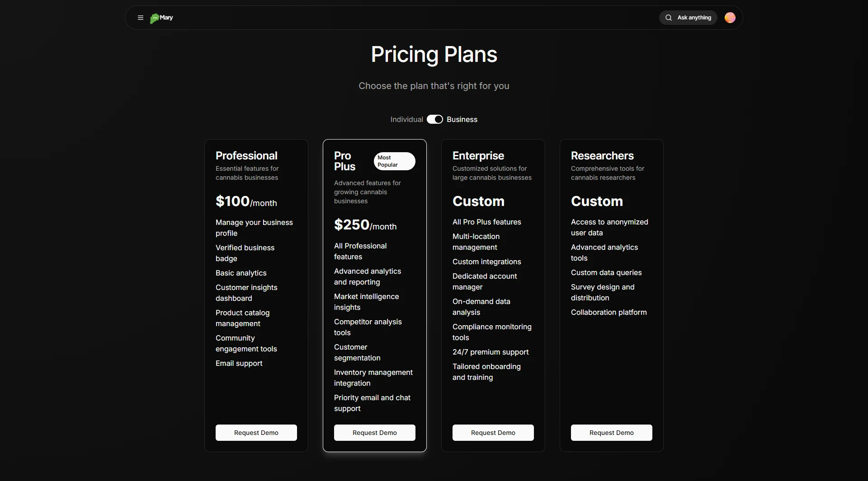
Task: Select the Individual plan label
Action: pos(406,119)
